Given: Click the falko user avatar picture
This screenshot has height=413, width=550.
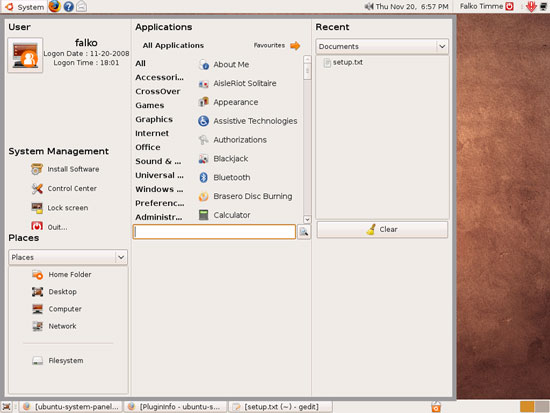Looking at the screenshot, I should click(x=25, y=55).
